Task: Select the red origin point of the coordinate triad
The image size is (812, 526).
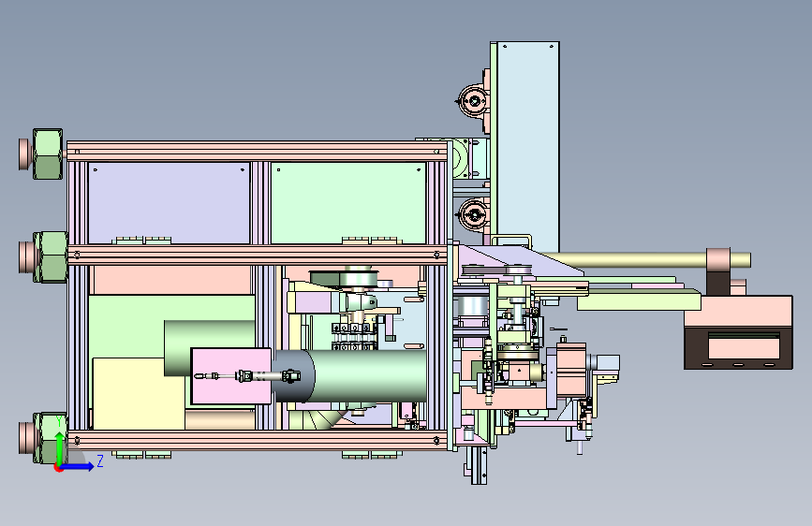Action: pyautogui.click(x=58, y=468)
